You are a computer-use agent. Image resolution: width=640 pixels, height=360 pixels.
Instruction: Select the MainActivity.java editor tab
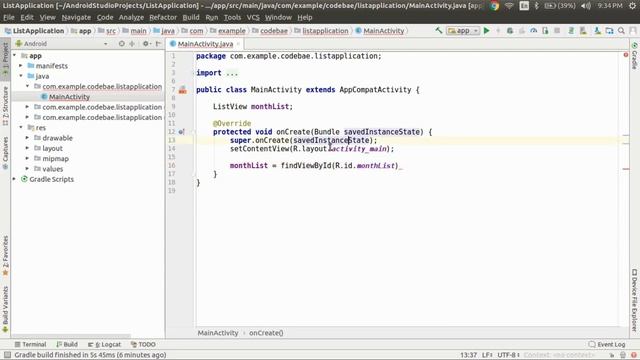[205, 44]
